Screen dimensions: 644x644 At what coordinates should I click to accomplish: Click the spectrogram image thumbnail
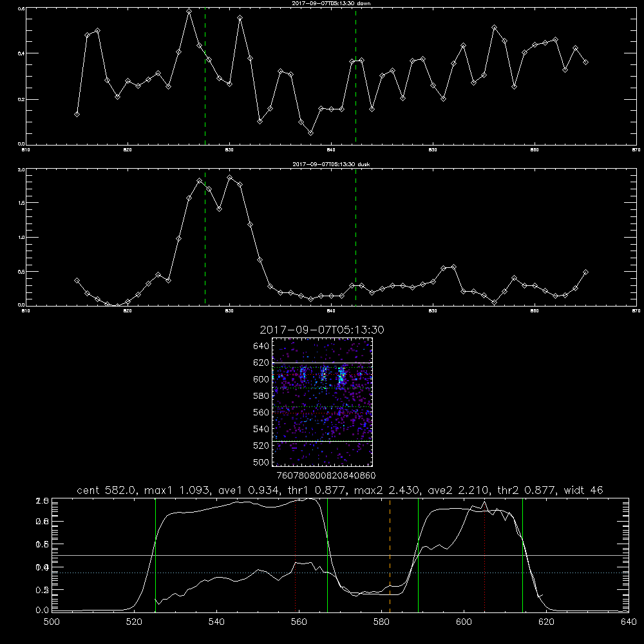(323, 402)
